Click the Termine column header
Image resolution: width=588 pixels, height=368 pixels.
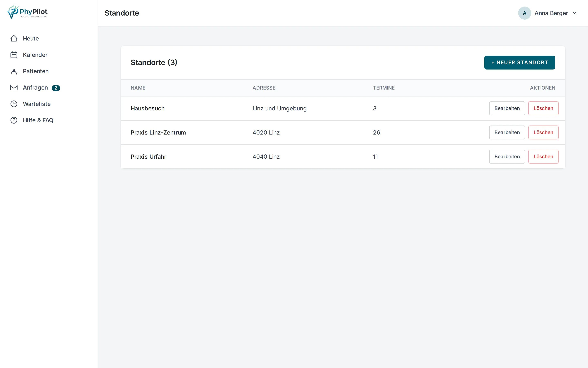pyautogui.click(x=384, y=88)
